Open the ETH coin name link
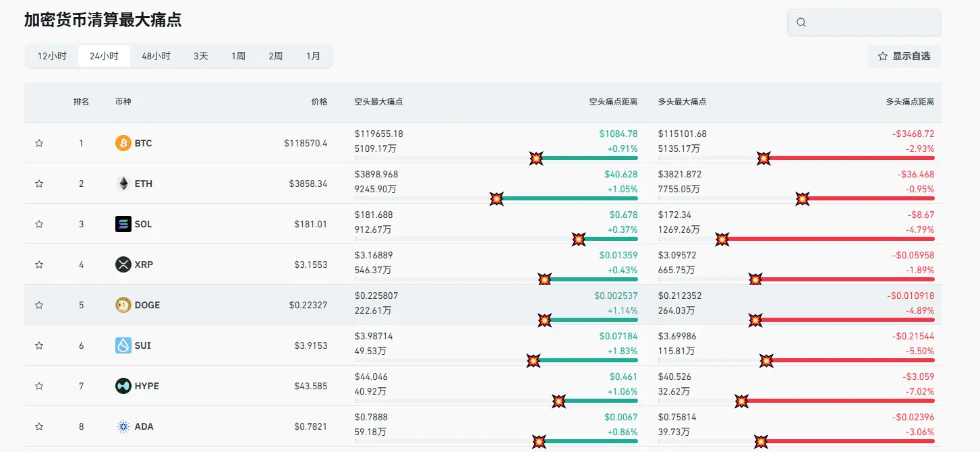The height and width of the screenshot is (452, 980). [143, 183]
